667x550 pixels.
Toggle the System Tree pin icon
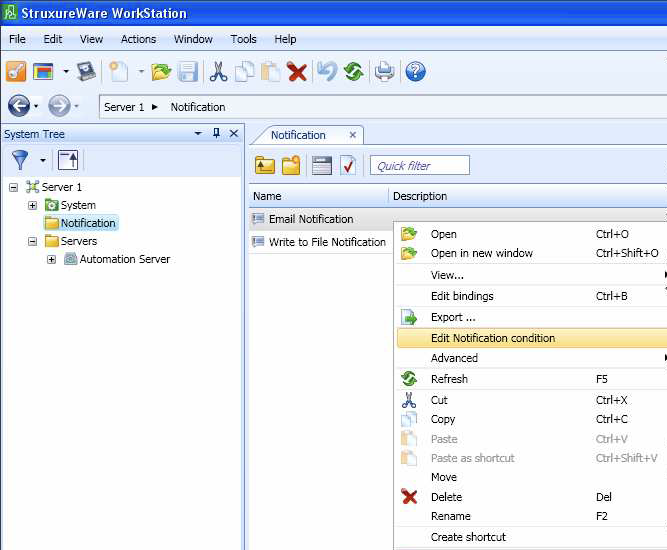click(x=217, y=133)
